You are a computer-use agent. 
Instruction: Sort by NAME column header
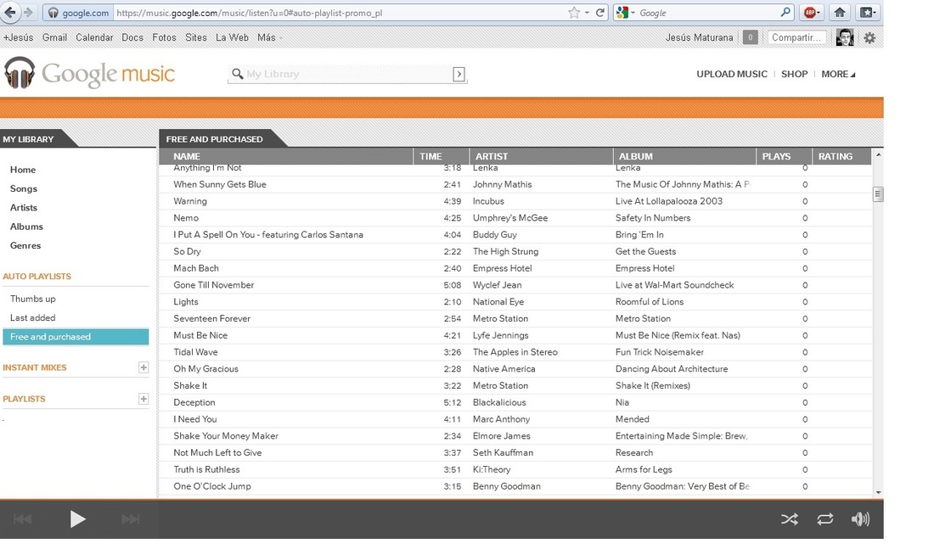(286, 156)
